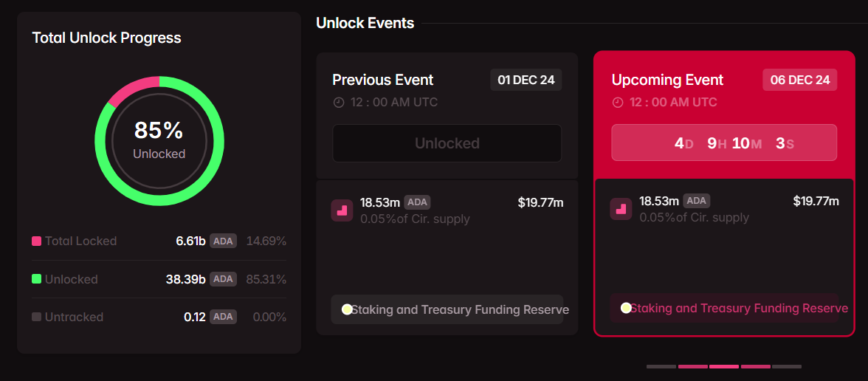Click the Cardano icon in Previous Event card
Screen dimensions: 868x381
(342, 210)
